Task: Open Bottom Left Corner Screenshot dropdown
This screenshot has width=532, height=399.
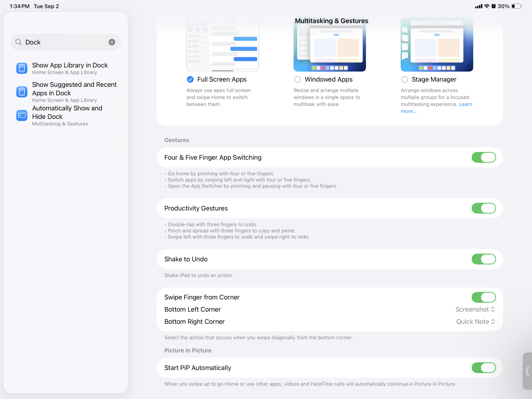Action: 475,309
